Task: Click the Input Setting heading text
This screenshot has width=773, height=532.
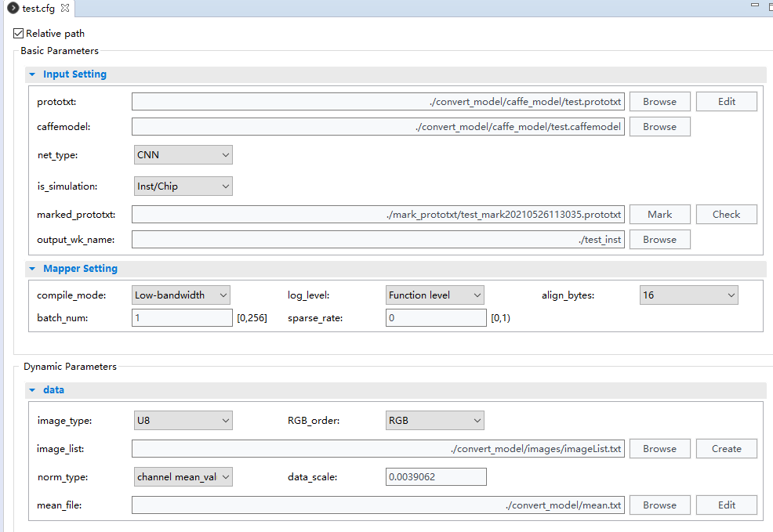Action: (74, 74)
